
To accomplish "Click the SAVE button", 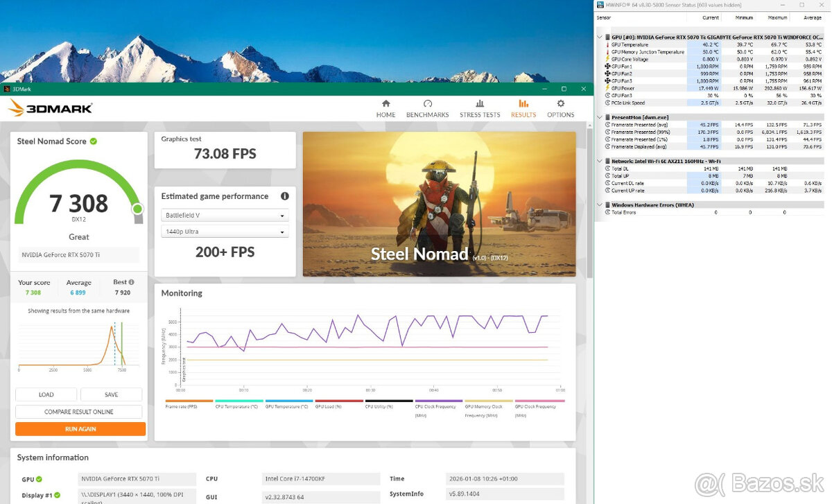I will (x=112, y=394).
